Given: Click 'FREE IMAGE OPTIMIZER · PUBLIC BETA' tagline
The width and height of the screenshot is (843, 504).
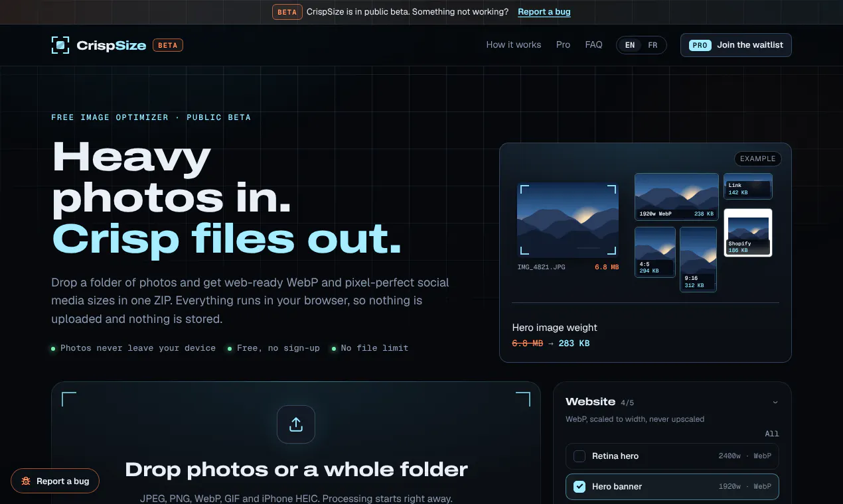Looking at the screenshot, I should pos(151,117).
